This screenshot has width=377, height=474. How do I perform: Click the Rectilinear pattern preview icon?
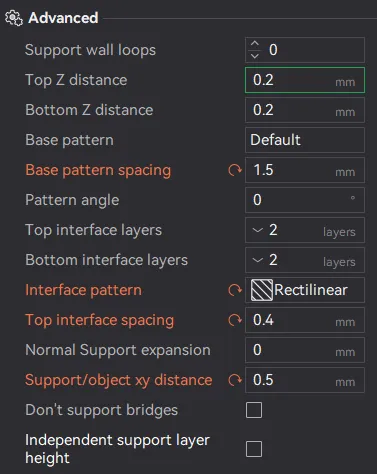point(262,290)
